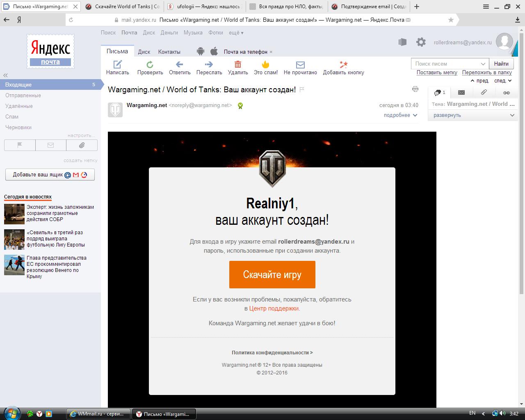Image resolution: width=525 pixels, height=420 pixels.
Task: Click the Android app icon
Action: tap(200, 51)
